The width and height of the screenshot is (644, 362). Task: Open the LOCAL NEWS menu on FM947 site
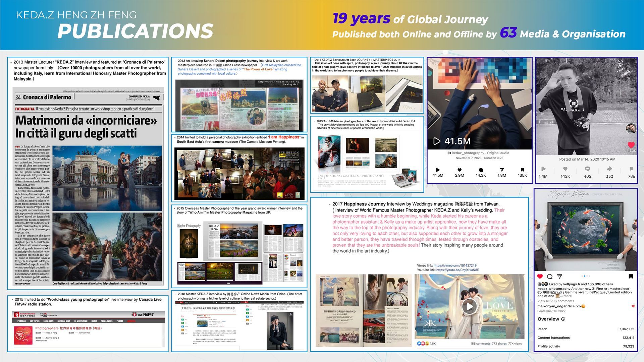[48, 321]
